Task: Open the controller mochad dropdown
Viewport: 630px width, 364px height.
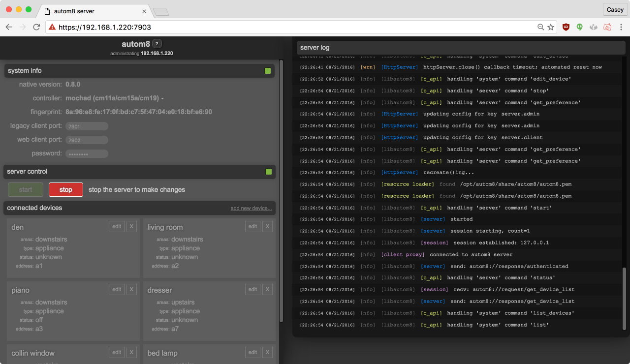Action: point(115,98)
